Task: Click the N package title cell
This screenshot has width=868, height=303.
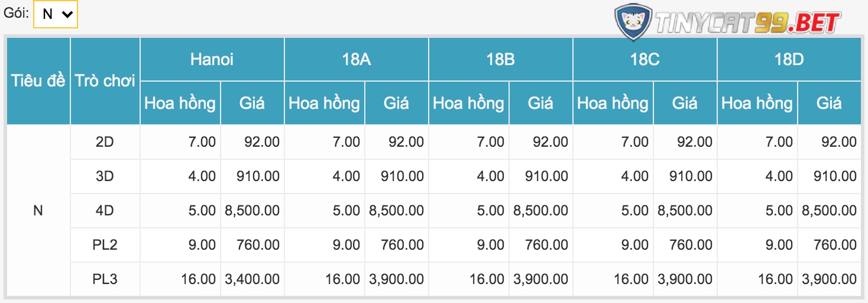Action: (x=38, y=211)
